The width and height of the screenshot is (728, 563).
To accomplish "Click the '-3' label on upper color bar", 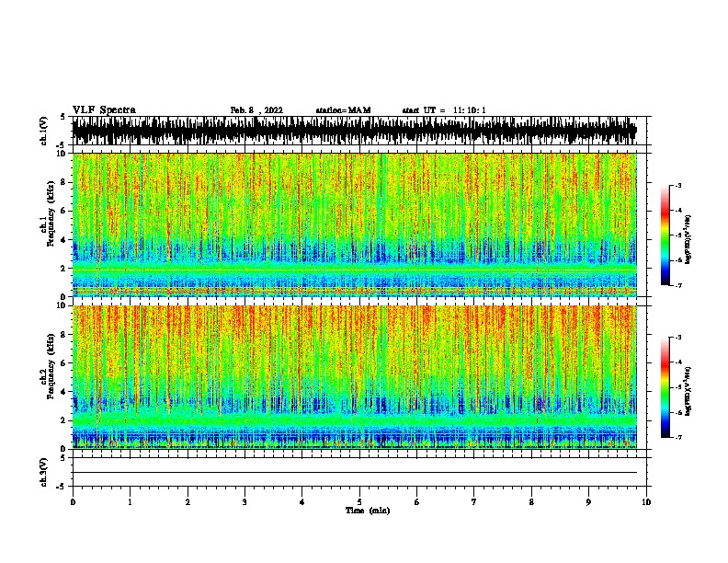I will tap(677, 186).
